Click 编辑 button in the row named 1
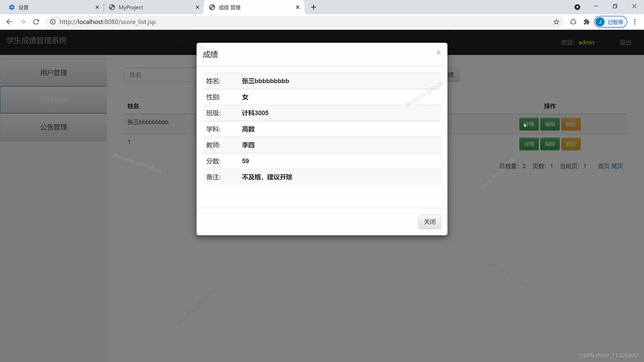The height and width of the screenshot is (362, 644). [x=550, y=144]
